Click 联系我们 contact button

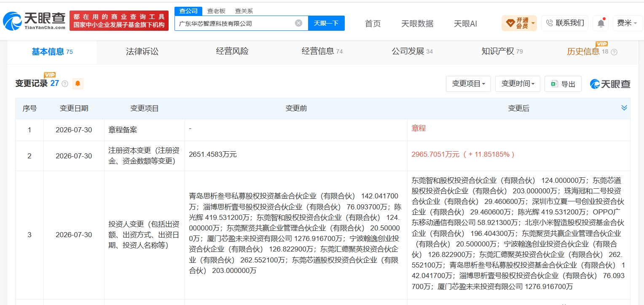565,23
